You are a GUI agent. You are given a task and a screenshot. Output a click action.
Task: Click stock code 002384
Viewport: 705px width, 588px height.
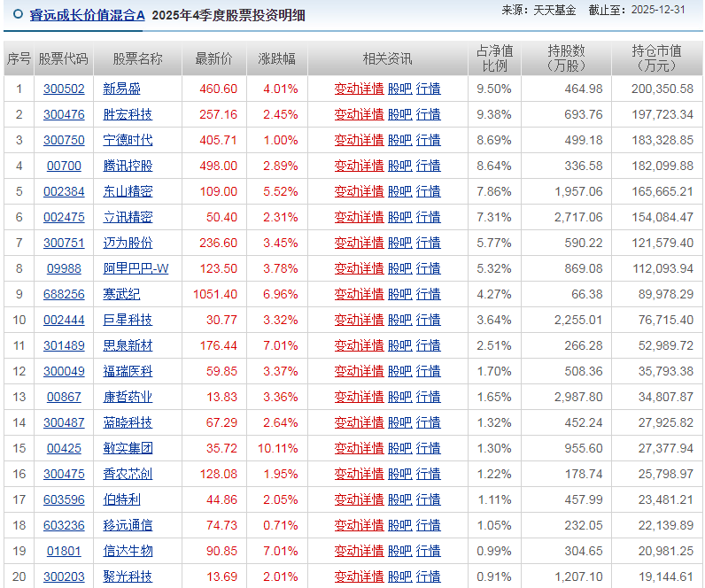tap(64, 191)
